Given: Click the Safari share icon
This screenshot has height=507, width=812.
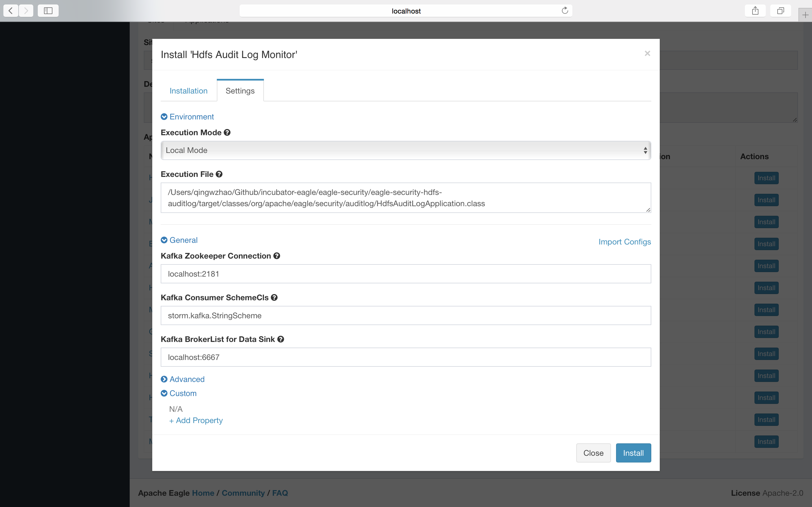Looking at the screenshot, I should (x=755, y=11).
